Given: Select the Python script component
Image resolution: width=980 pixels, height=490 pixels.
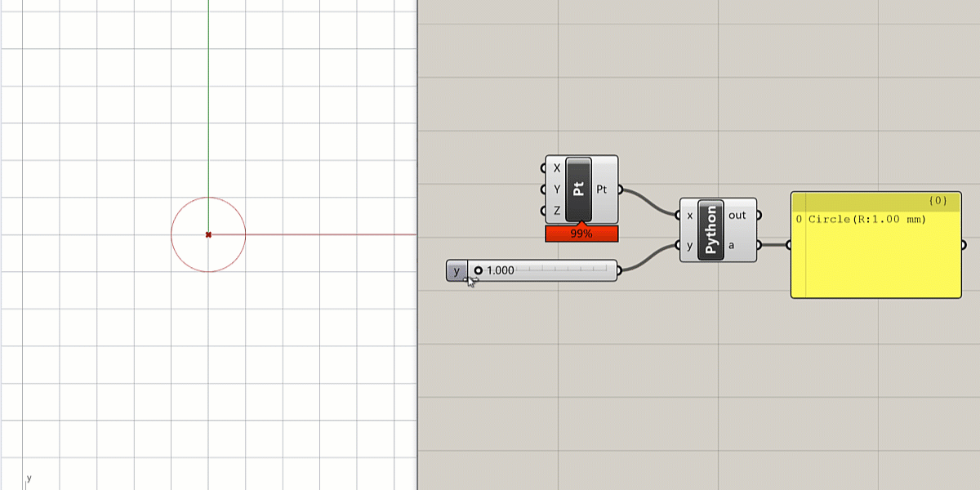Looking at the screenshot, I should click(x=710, y=230).
